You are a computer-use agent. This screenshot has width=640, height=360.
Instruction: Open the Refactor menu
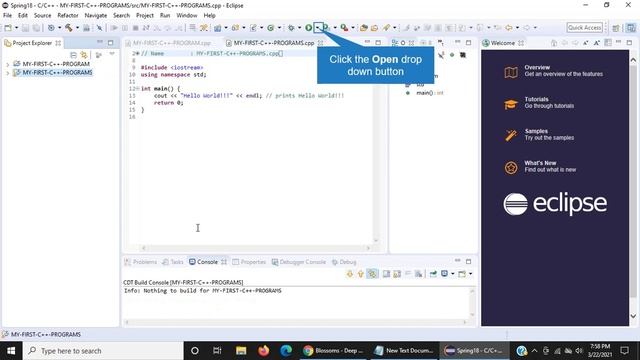68,16
